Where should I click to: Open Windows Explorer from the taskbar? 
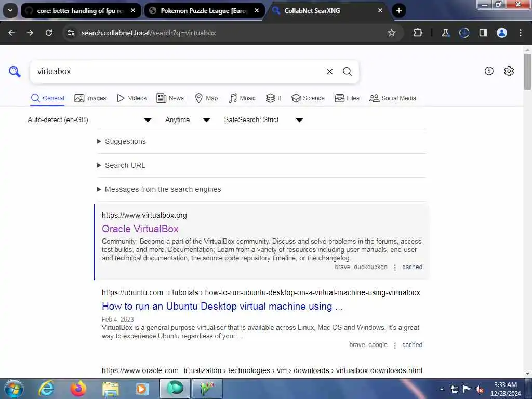(110, 389)
